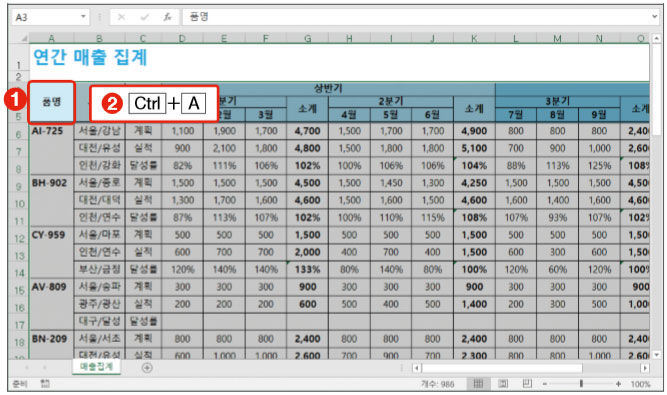
Task: Expand the formula bar with chevron
Action: pos(654,17)
